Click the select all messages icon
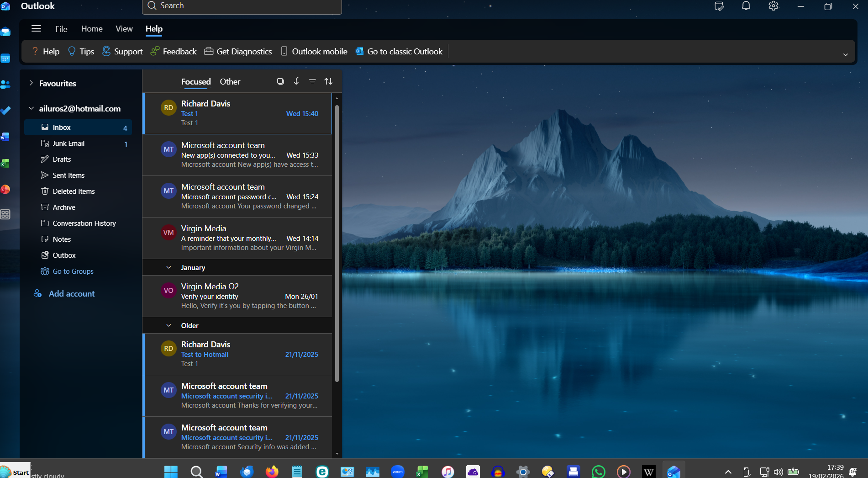The height and width of the screenshot is (478, 868). click(x=280, y=81)
